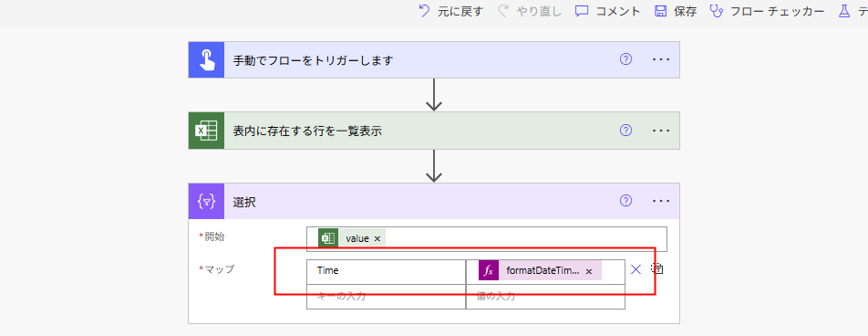Click the value dynamic content token
This screenshot has height=336, width=868.
pyautogui.click(x=351, y=238)
